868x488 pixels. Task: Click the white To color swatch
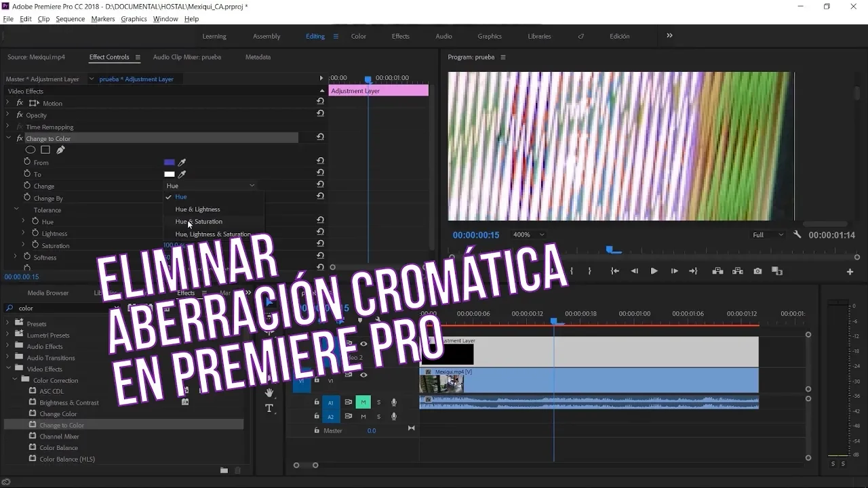click(170, 174)
